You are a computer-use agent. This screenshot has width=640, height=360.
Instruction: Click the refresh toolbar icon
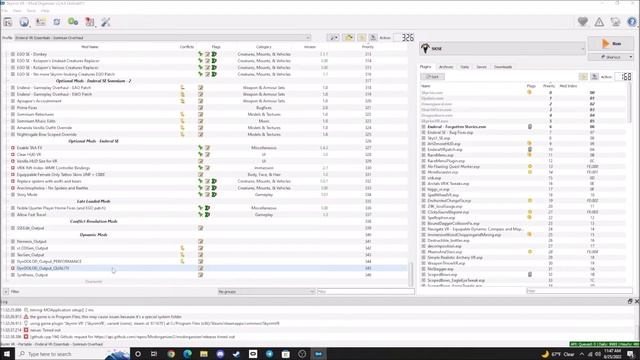click(57, 22)
